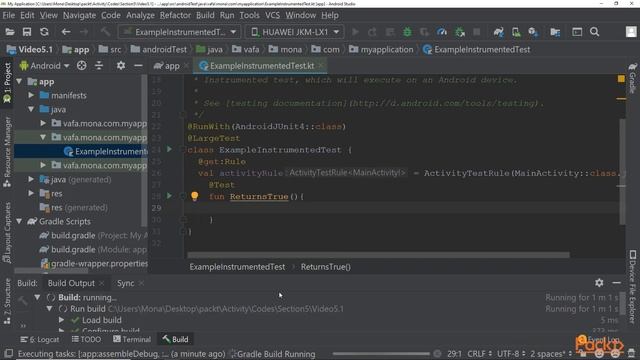
Task: Open Build panel settings gear
Action: (x=599, y=282)
